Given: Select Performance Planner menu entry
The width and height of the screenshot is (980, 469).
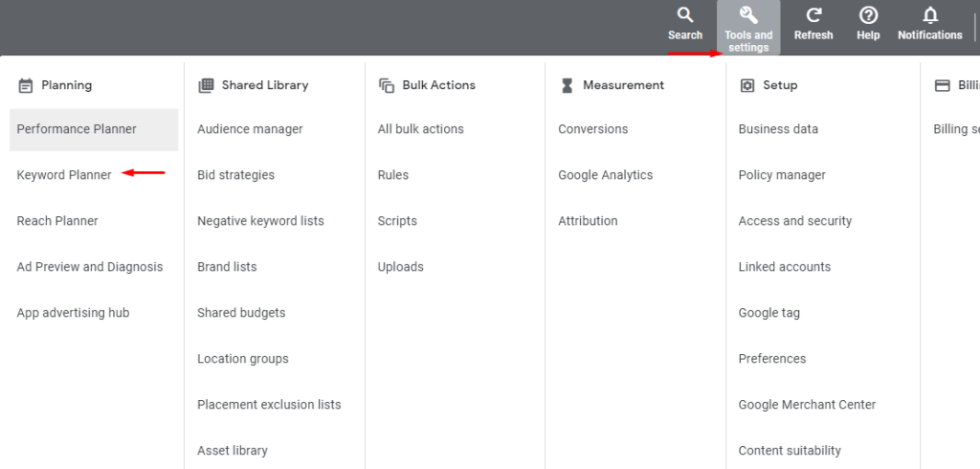Looking at the screenshot, I should [x=77, y=129].
